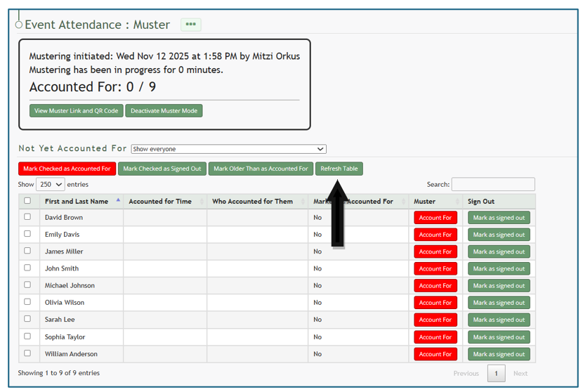
Task: Refresh the table using Refresh Table
Action: 339,169
